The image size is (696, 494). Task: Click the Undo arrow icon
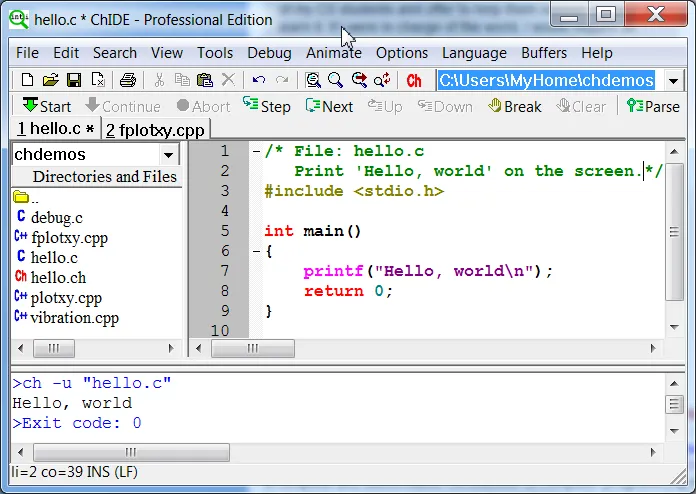tap(259, 80)
